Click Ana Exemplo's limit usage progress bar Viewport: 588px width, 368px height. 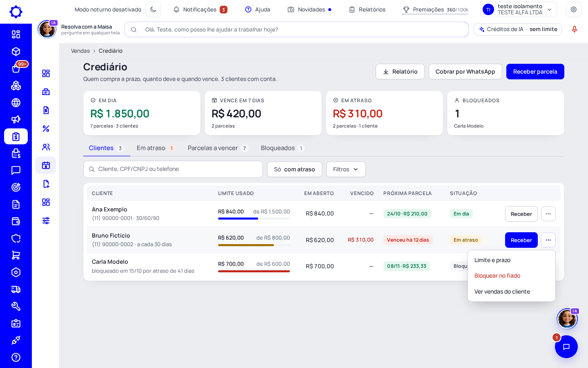click(x=254, y=219)
